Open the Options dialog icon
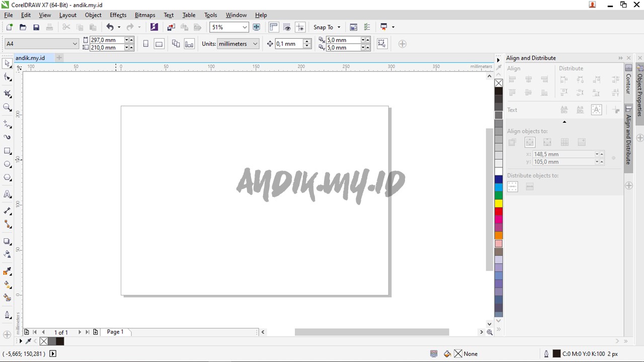The height and width of the screenshot is (362, 644). point(367,27)
